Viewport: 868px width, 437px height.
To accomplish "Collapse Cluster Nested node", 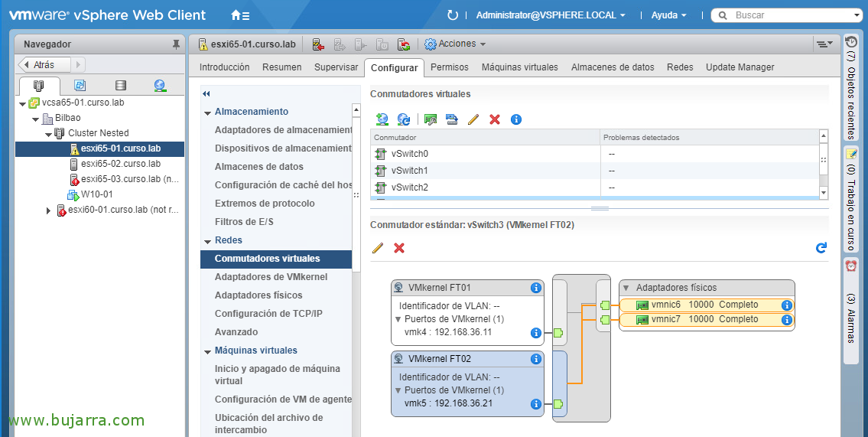I will tap(49, 134).
